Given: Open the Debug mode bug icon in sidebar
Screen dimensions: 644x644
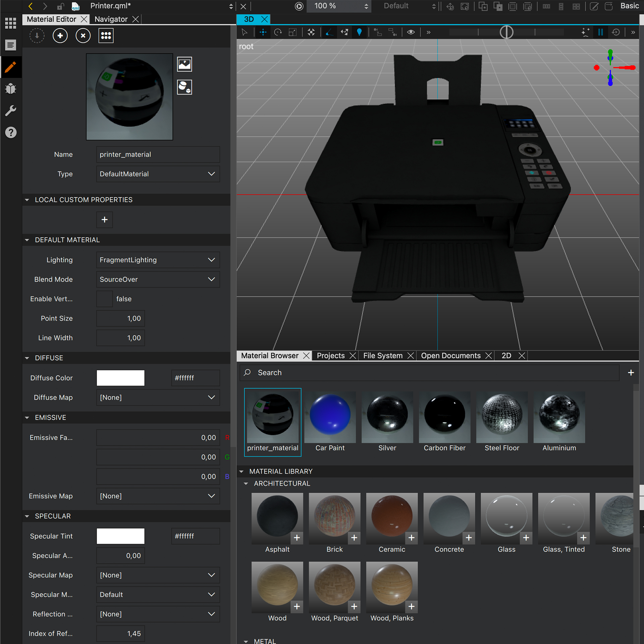Looking at the screenshot, I should click(11, 89).
